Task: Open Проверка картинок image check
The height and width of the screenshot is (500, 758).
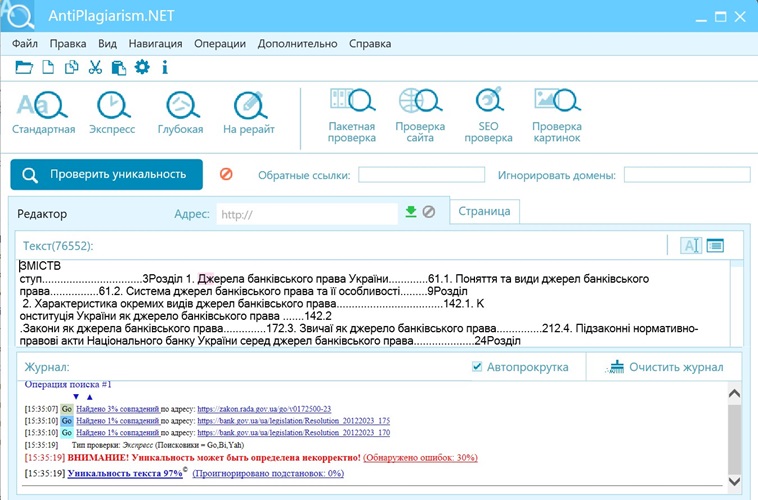Action: (x=556, y=115)
